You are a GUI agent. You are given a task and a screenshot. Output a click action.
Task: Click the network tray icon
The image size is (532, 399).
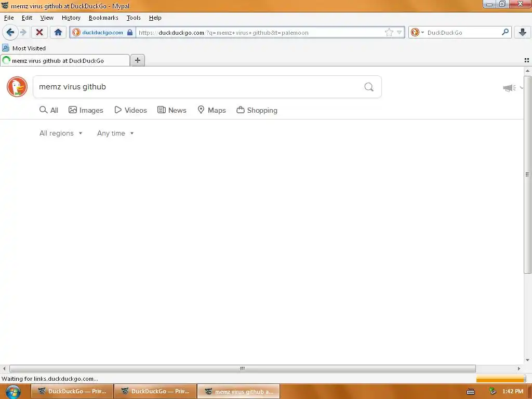pos(493,392)
